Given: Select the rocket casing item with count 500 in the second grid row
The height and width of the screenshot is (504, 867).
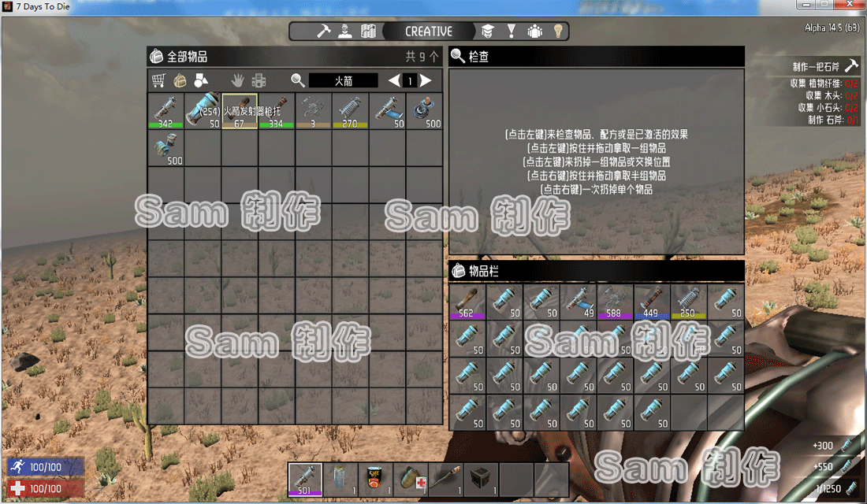Looking at the screenshot, I should pos(166,147).
